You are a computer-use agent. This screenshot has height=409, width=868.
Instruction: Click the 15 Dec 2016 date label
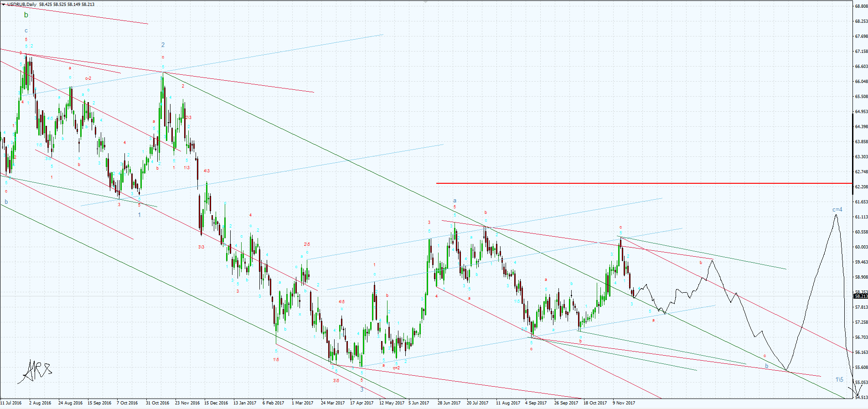coord(216,403)
